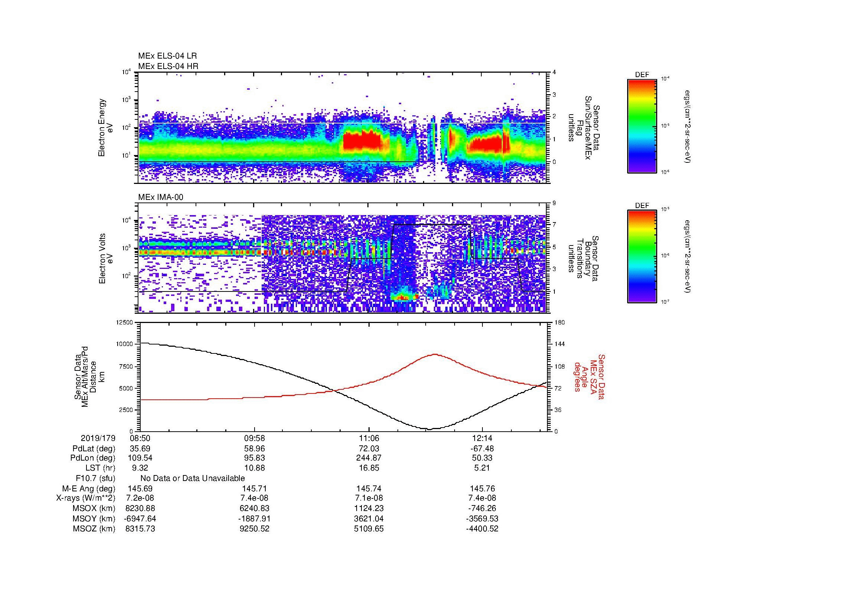The width and height of the screenshot is (868, 613).
Task: Click the MSOZ value 9250.52
Action: click(x=255, y=529)
